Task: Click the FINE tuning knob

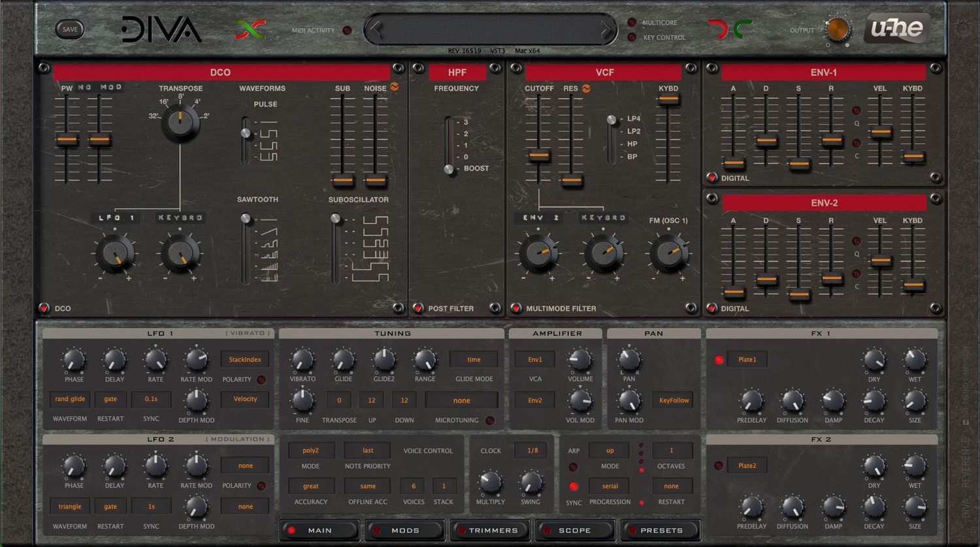Action: [302, 401]
